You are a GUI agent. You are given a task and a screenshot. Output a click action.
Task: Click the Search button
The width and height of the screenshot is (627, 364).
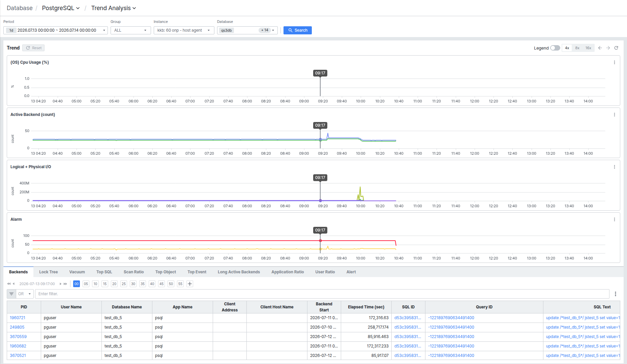coord(298,30)
